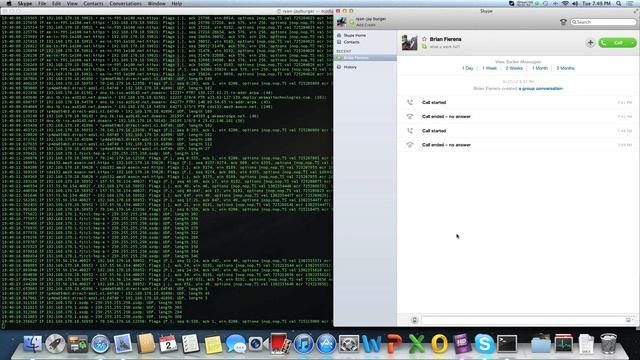
Task: Open Microsoft Word from the dock
Action: click(371, 344)
